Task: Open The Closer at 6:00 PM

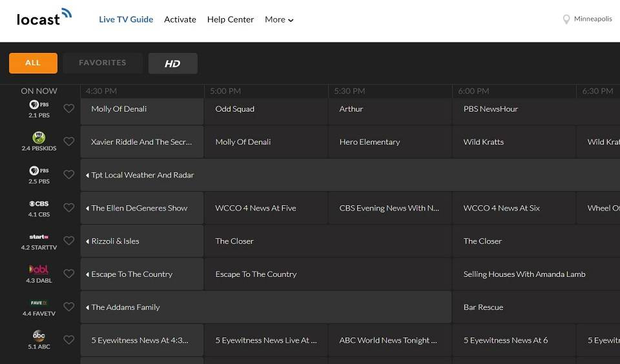Action: pos(537,241)
